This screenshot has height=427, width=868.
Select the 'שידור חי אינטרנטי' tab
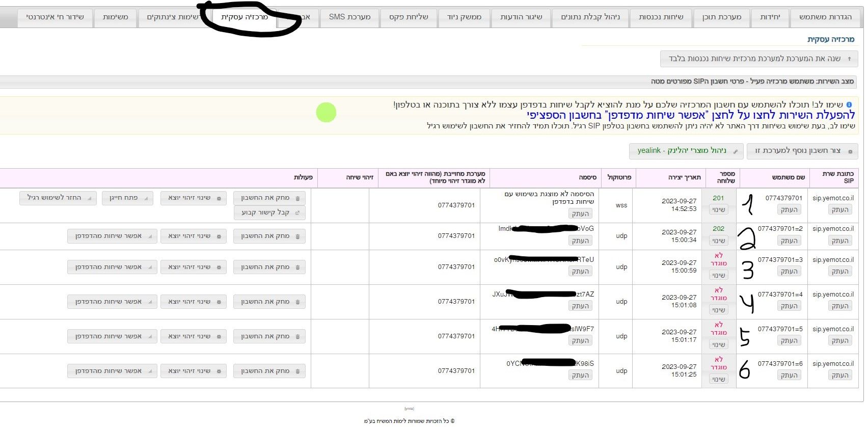(55, 17)
